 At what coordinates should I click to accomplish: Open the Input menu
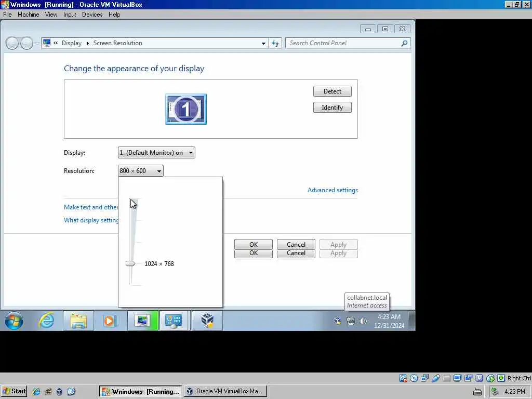tap(70, 14)
